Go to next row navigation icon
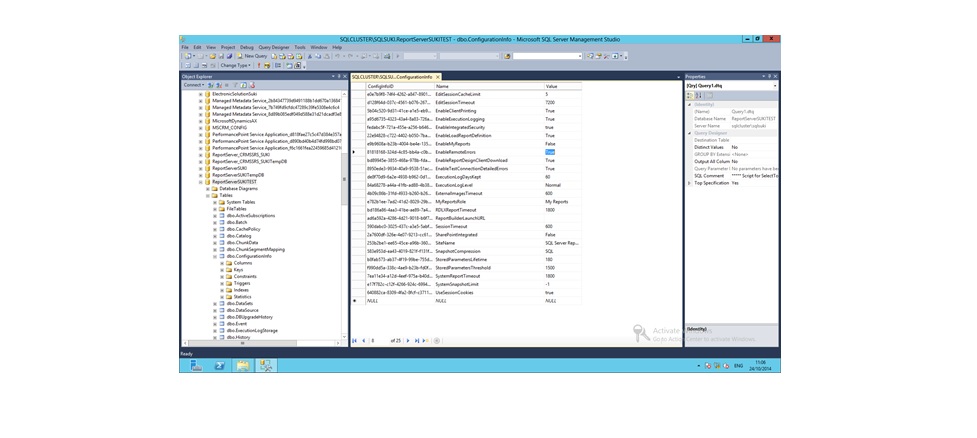The image size is (977, 438). (x=408, y=341)
